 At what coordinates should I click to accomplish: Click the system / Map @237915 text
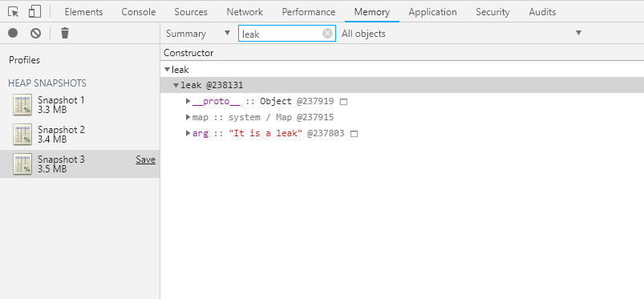click(x=281, y=117)
